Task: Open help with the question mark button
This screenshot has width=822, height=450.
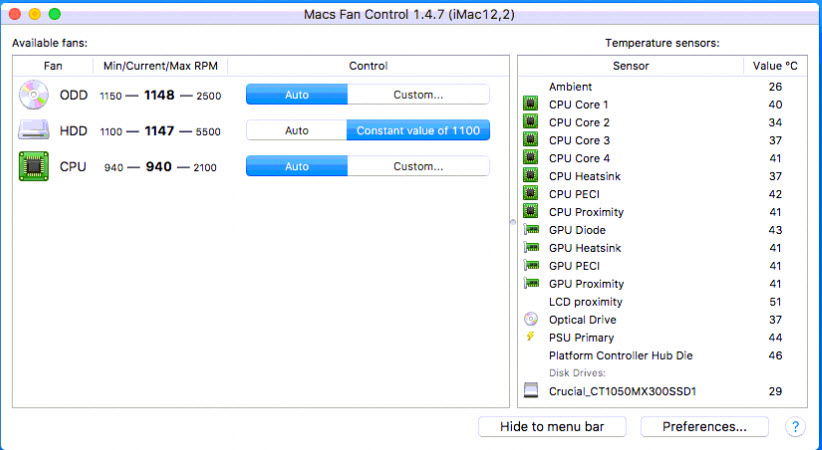Action: 795,426
